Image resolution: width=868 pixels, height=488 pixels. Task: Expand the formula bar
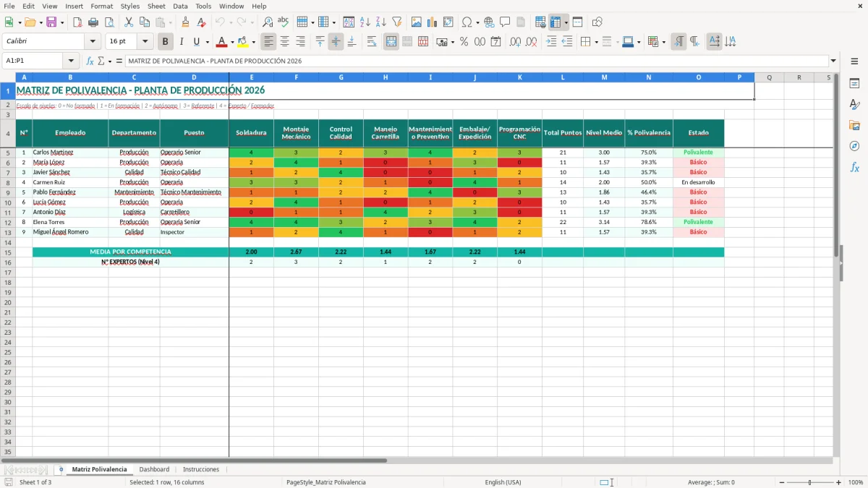(833, 61)
